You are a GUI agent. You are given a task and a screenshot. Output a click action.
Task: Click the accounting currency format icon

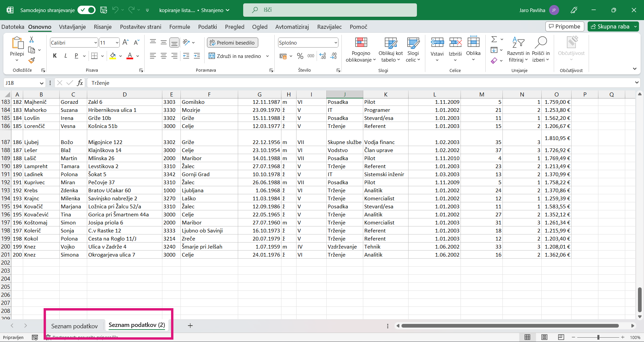coord(283,56)
